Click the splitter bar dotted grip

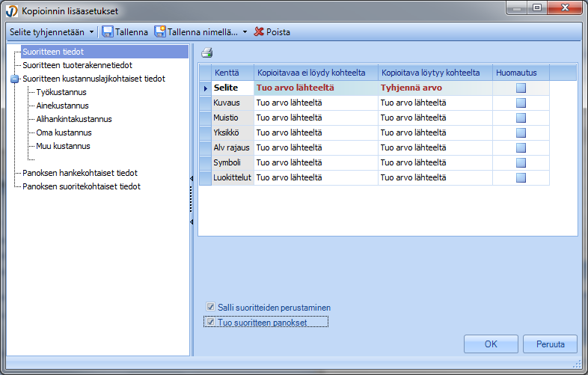pos(192,200)
